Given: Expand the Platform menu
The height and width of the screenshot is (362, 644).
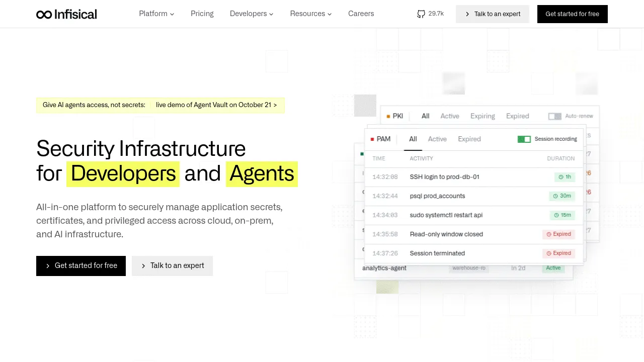Looking at the screenshot, I should (x=156, y=14).
